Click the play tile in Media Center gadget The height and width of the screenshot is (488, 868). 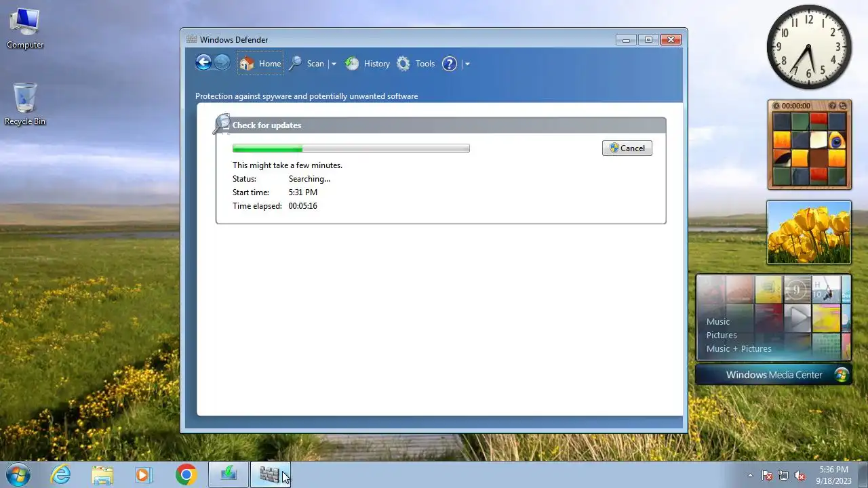(x=797, y=317)
